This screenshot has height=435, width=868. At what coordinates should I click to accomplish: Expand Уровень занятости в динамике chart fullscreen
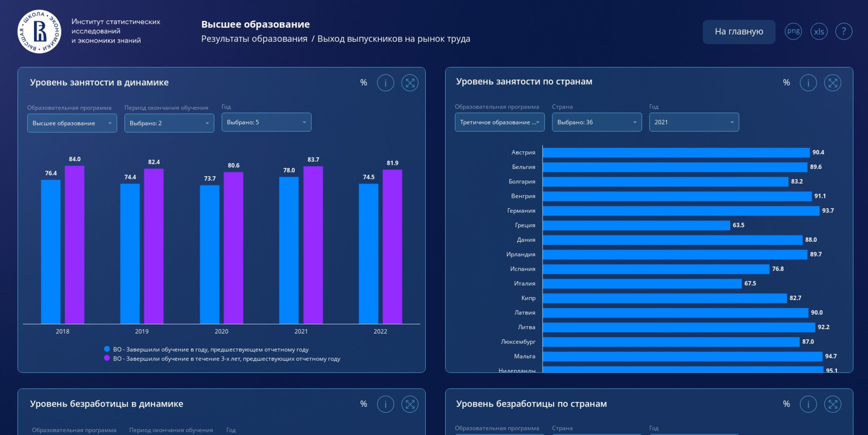click(410, 83)
